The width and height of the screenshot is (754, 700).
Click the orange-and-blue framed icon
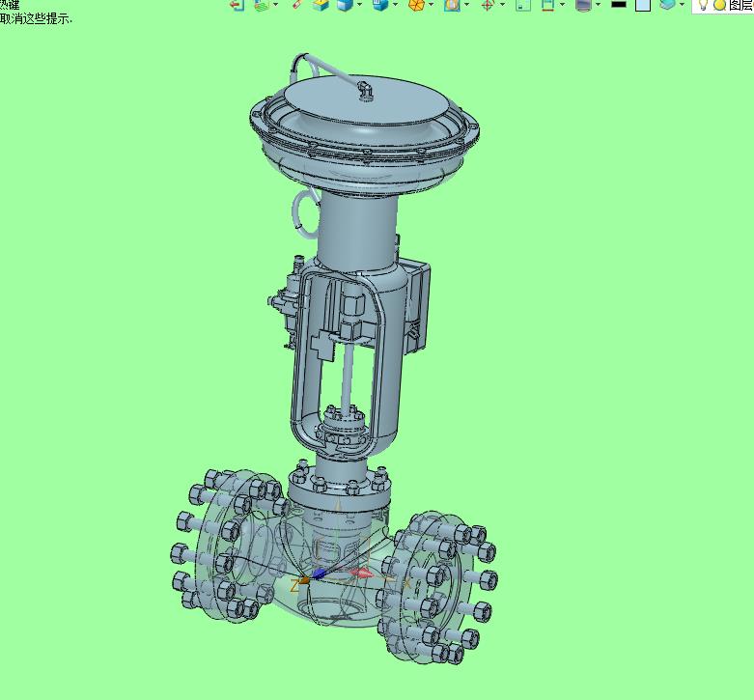tap(452, 4)
